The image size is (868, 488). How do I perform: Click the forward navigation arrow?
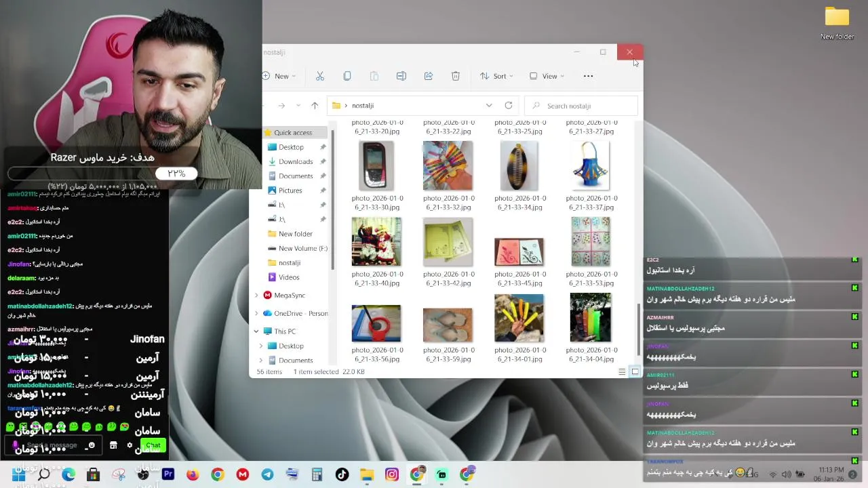tap(281, 106)
